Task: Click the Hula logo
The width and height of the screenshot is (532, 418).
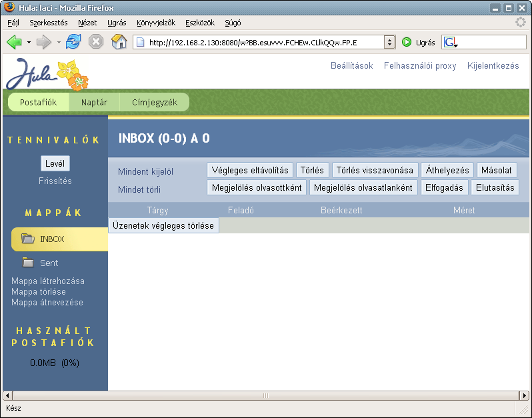Action: point(47,74)
